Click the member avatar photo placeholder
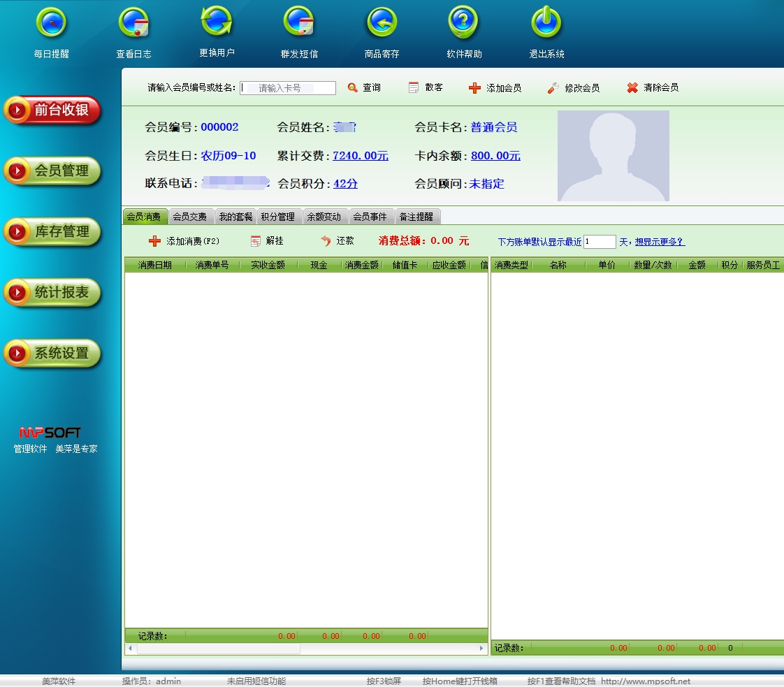Image resolution: width=784 pixels, height=687 pixels. click(x=613, y=156)
